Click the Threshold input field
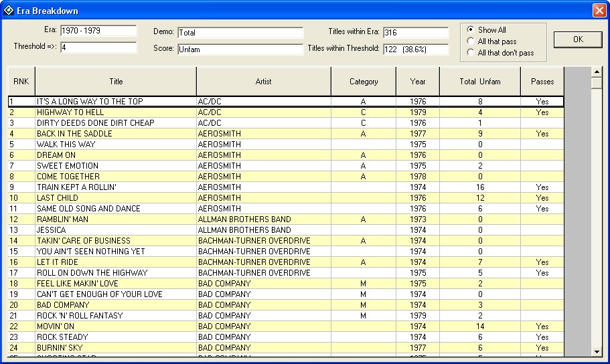Screen dimensions: 610x364 [x=98, y=48]
